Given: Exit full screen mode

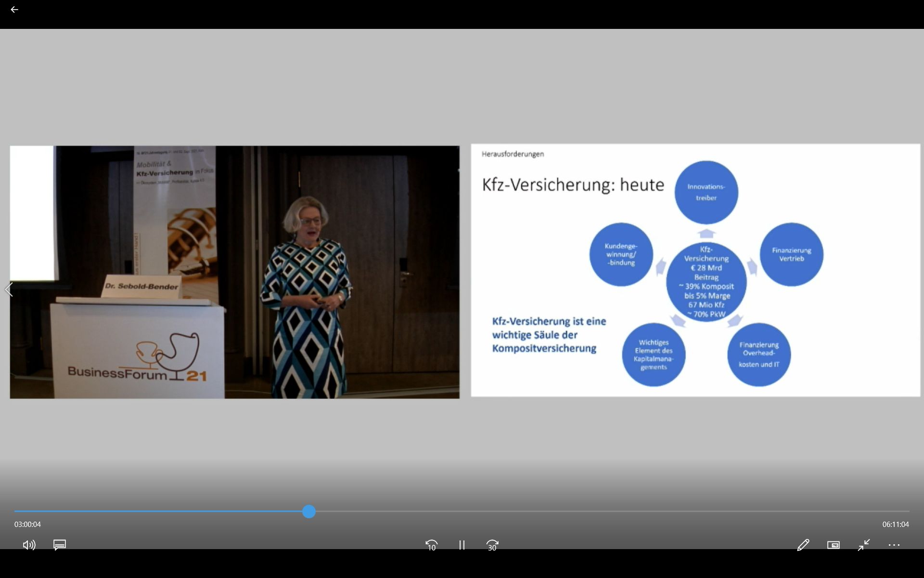Looking at the screenshot, I should pyautogui.click(x=864, y=545).
